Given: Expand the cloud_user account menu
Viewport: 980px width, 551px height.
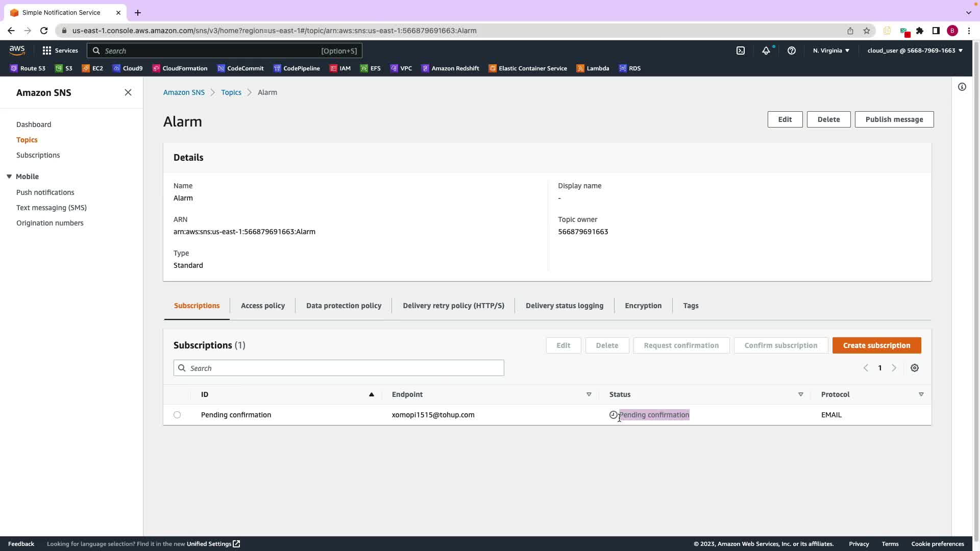Looking at the screenshot, I should tap(915, 51).
